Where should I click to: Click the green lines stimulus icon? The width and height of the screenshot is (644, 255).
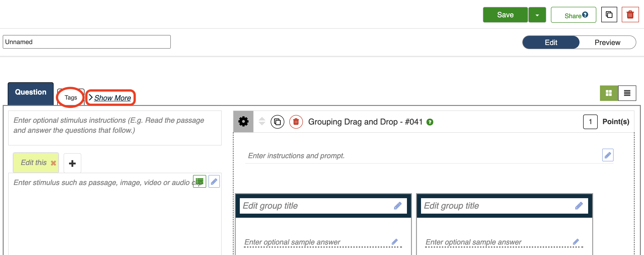tap(199, 181)
